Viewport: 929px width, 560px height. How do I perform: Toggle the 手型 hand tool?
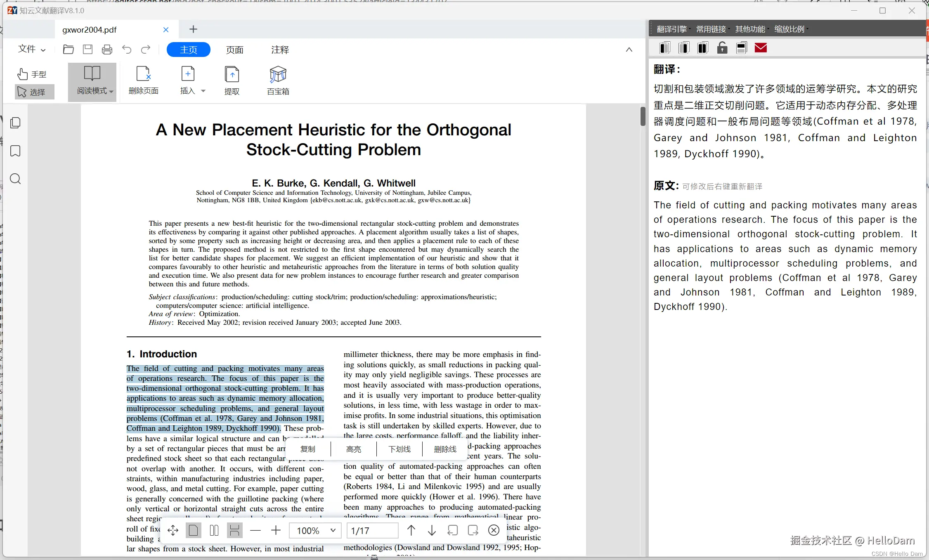[x=32, y=74]
